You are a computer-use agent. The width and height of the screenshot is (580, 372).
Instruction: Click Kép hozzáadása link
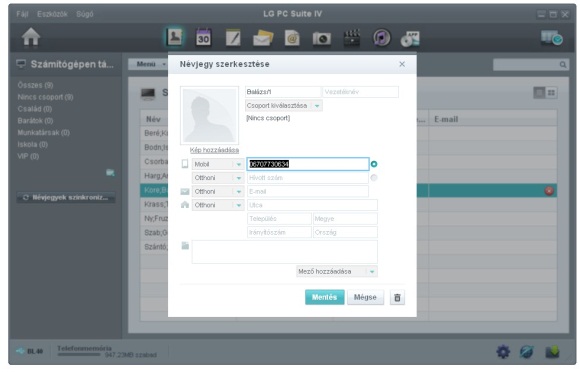214,150
